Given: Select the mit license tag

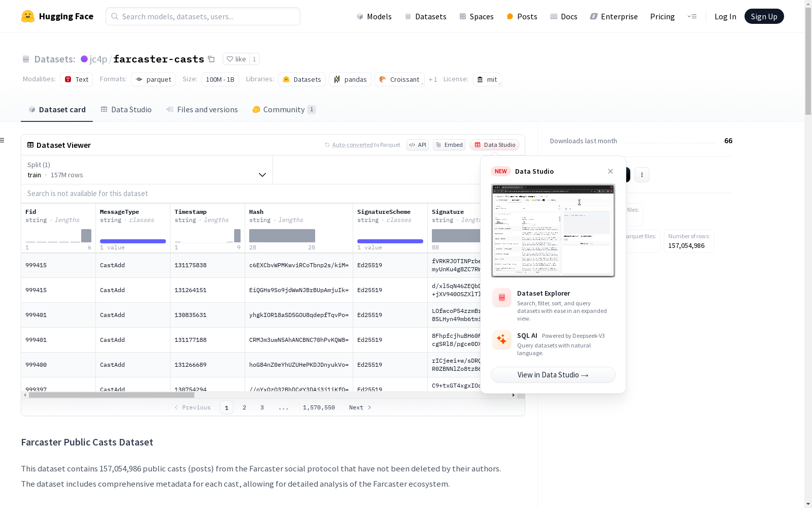Looking at the screenshot, I should tap(487, 79).
